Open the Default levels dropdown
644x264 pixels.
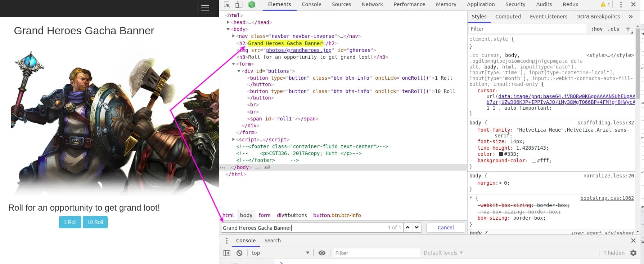pyautogui.click(x=443, y=253)
